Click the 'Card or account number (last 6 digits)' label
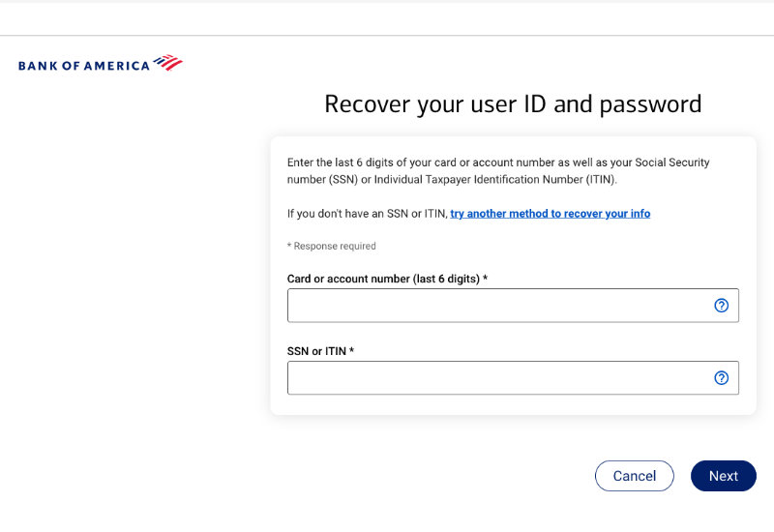The image size is (774, 532). pyautogui.click(x=387, y=280)
